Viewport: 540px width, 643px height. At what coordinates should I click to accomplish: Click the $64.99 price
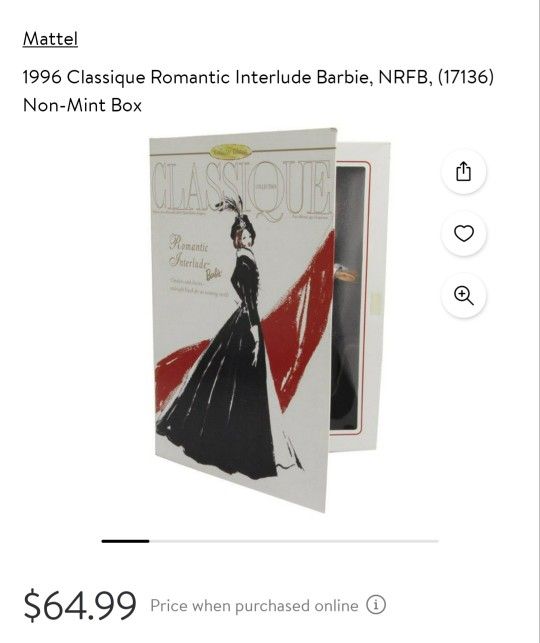click(x=80, y=605)
